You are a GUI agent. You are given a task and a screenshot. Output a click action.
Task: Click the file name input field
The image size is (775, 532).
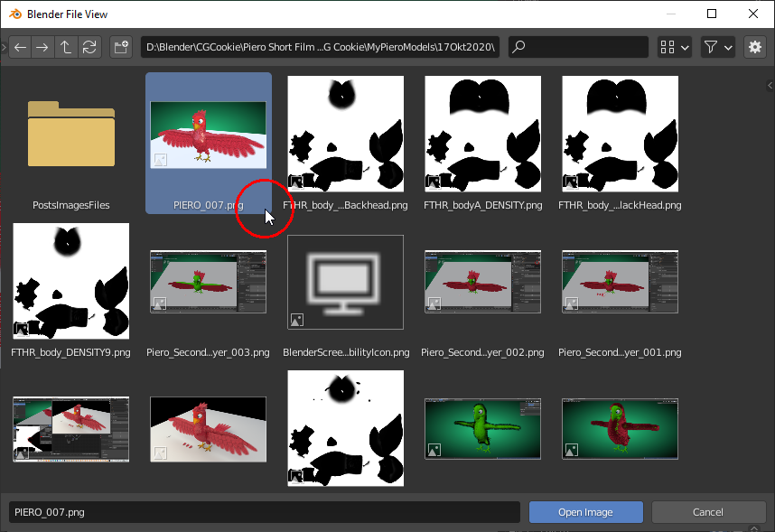(x=264, y=512)
